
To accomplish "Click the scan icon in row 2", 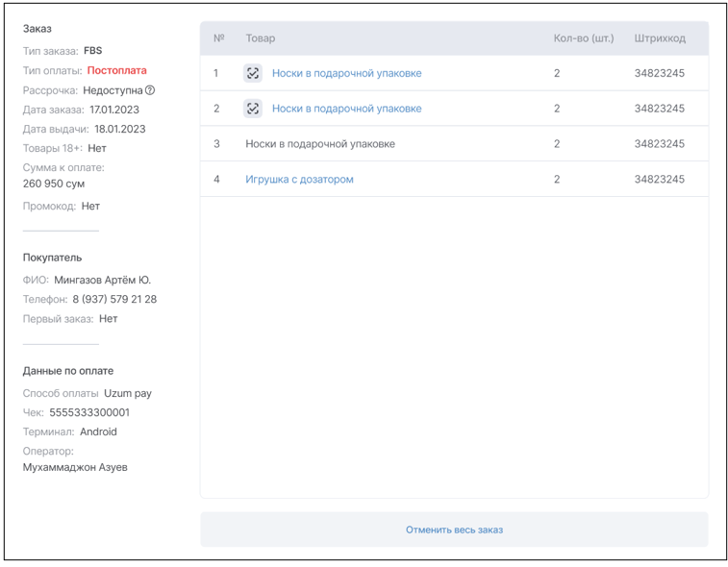I will (x=253, y=109).
